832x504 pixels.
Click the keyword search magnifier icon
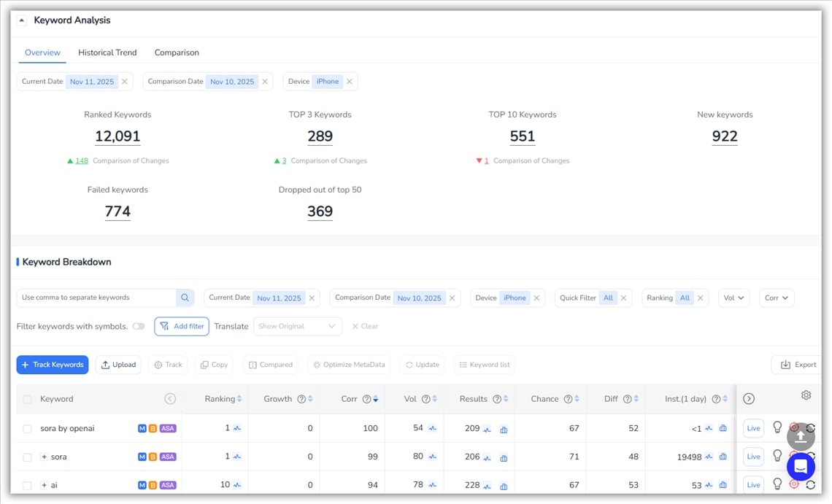pos(185,298)
